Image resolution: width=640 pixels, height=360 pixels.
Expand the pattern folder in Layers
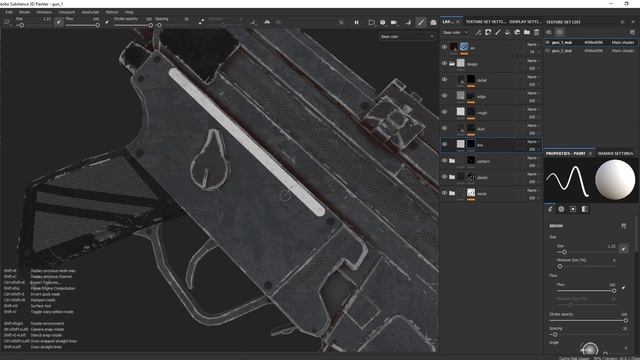coord(452,161)
